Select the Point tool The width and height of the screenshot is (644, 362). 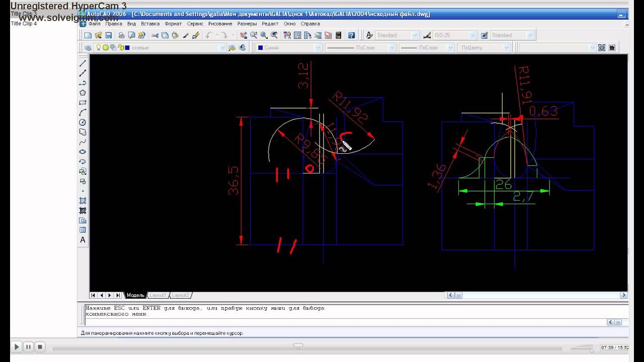point(83,191)
